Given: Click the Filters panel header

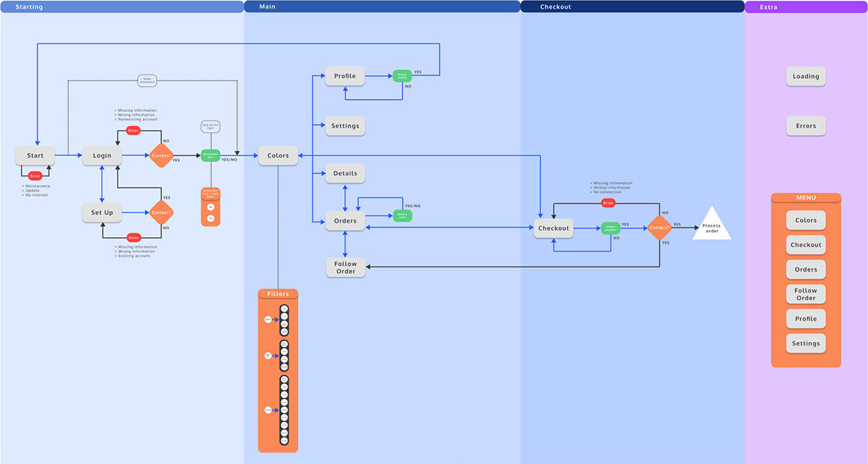Looking at the screenshot, I should click(x=278, y=294).
